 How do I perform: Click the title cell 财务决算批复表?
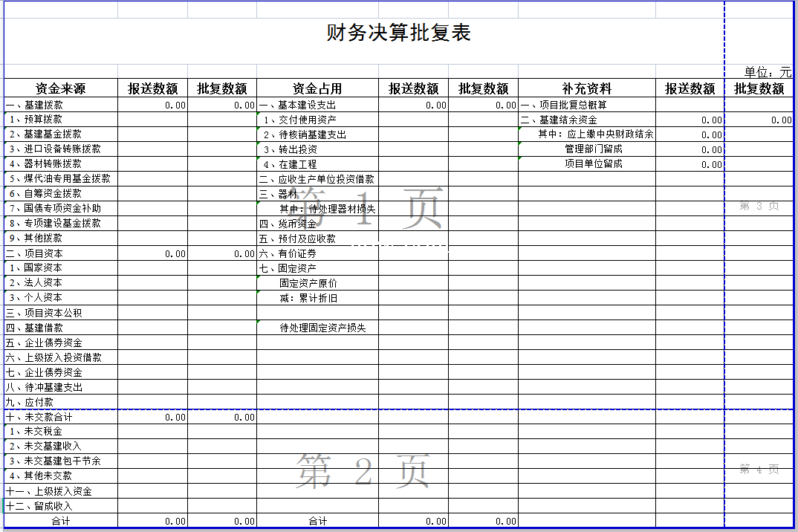[x=399, y=33]
